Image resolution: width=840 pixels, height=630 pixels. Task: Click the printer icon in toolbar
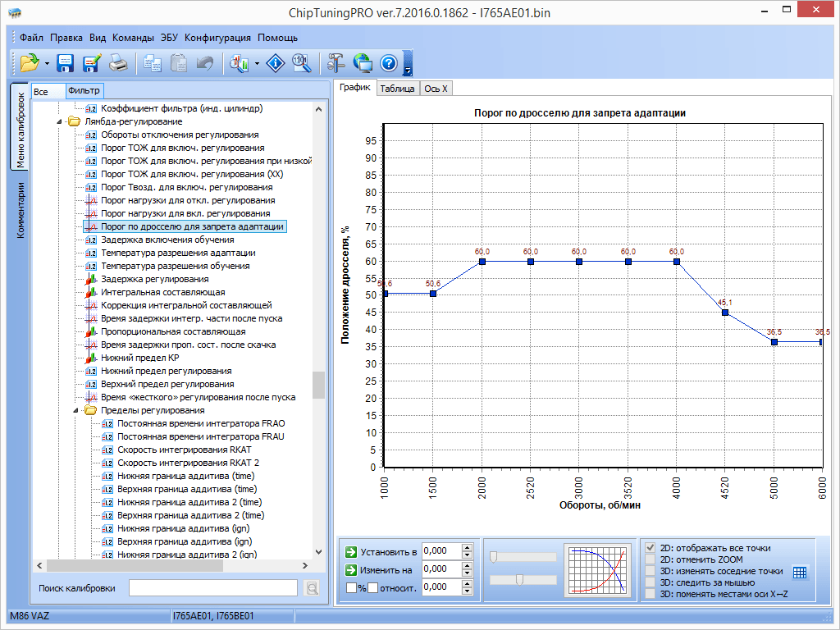click(x=118, y=63)
